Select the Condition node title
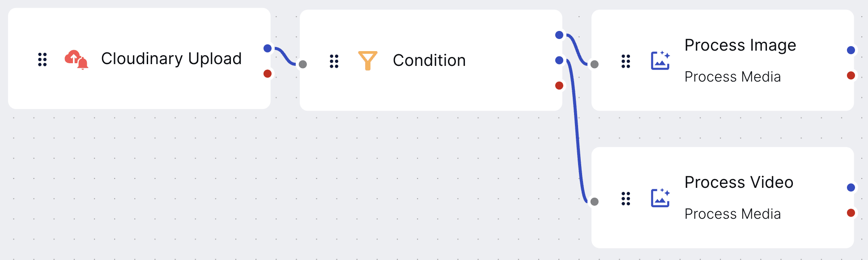This screenshot has height=260, width=868. (x=429, y=61)
